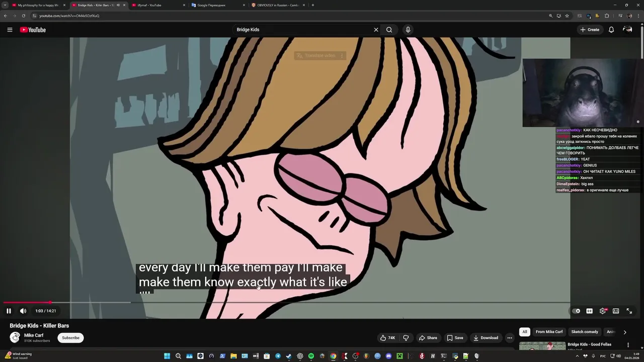Save the video to a playlist
This screenshot has height=362, width=644.
(455, 338)
